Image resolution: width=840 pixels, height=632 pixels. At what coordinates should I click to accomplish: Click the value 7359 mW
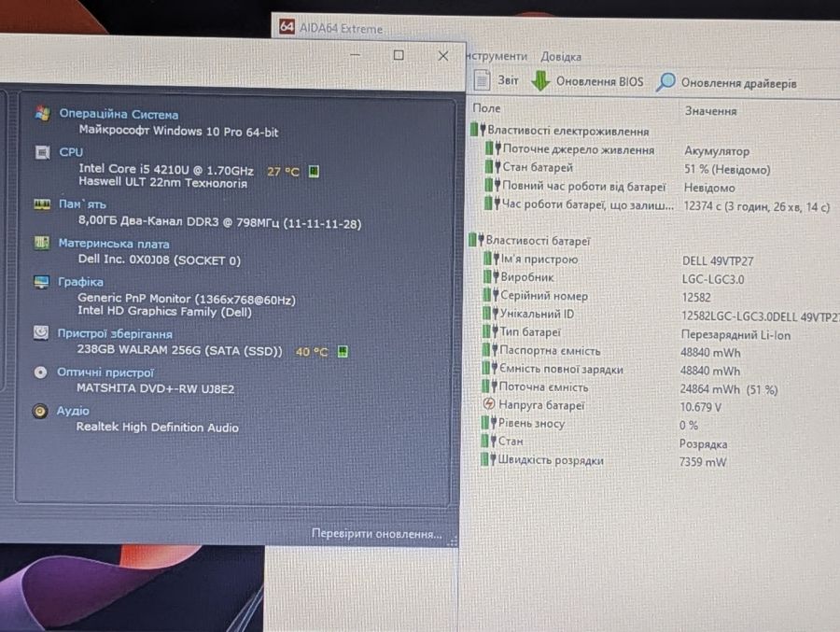[x=702, y=462]
